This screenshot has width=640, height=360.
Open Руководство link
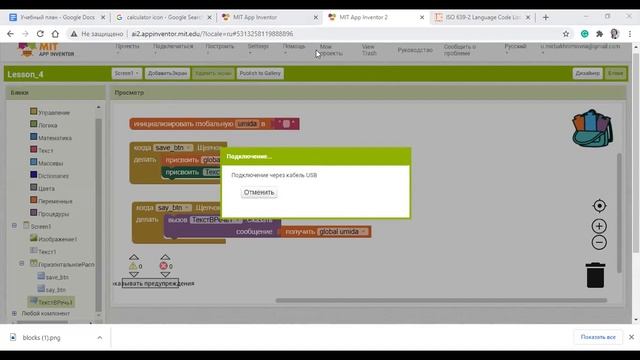coord(415,50)
